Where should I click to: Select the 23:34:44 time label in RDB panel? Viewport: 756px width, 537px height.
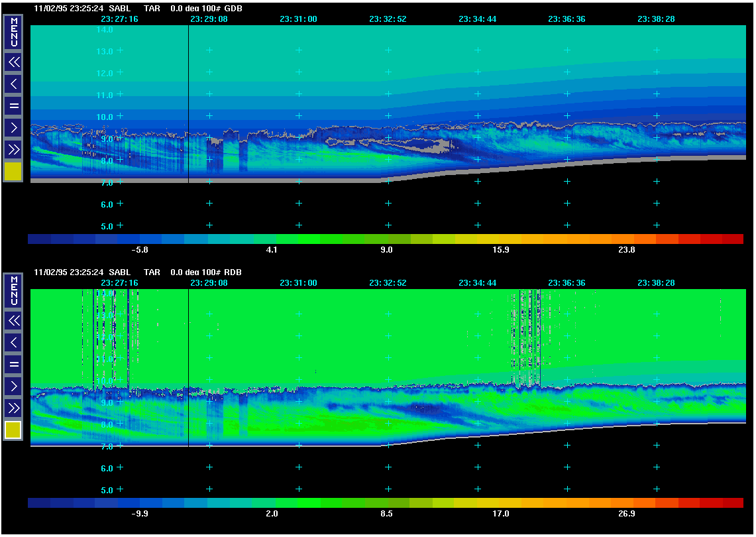[477, 283]
